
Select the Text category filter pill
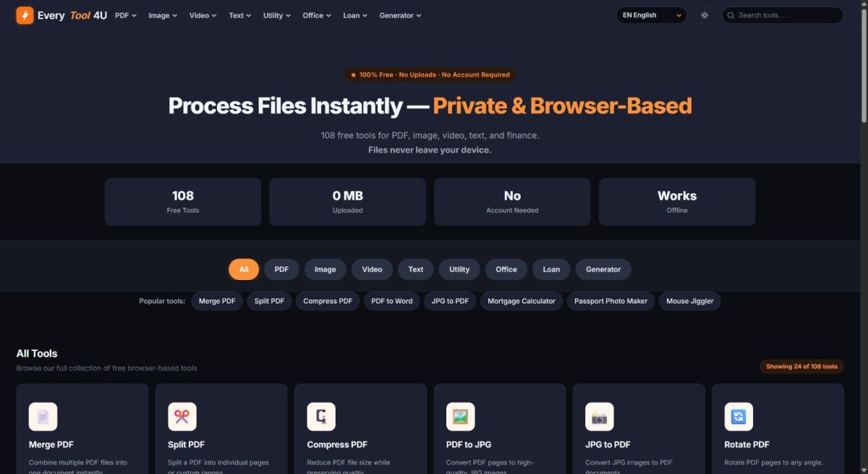pos(416,269)
